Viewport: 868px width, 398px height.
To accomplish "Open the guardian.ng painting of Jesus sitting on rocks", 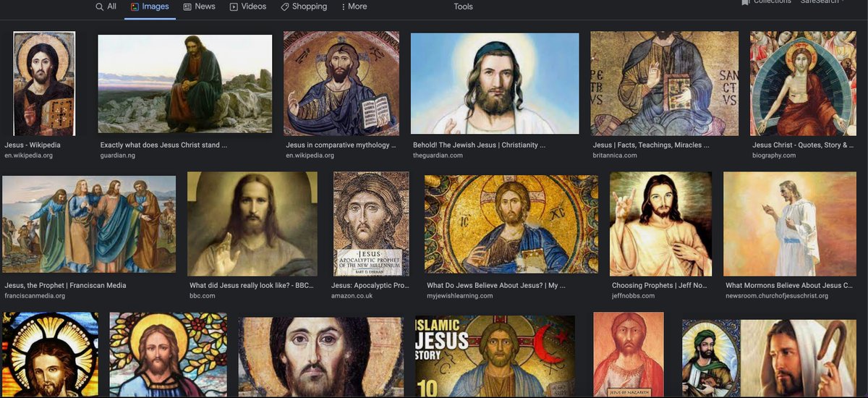I will (185, 83).
